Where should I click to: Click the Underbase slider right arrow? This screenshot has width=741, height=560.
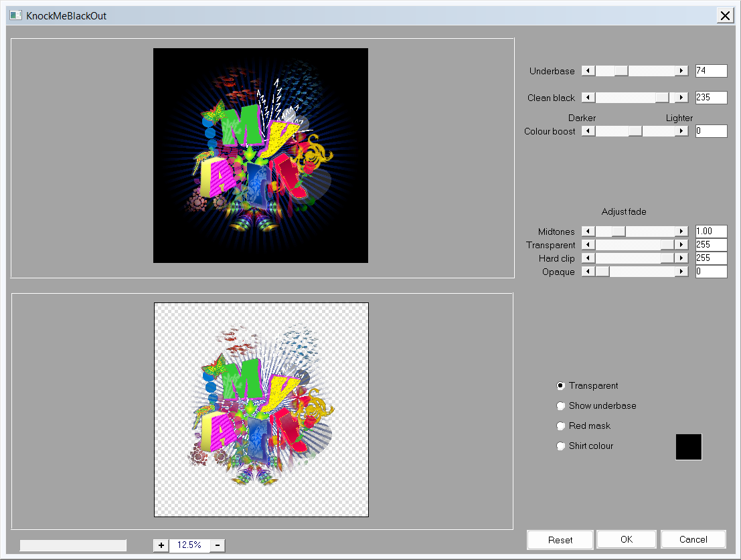(x=681, y=71)
